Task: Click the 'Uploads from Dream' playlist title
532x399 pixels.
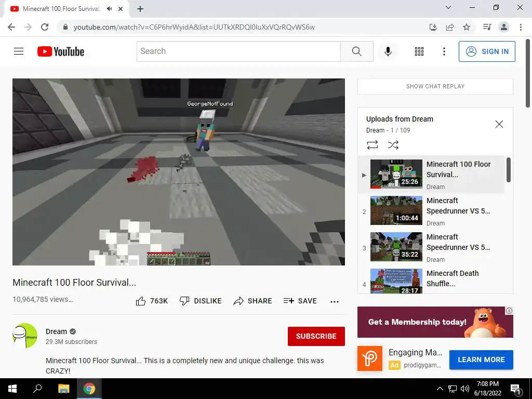Action: pos(400,119)
